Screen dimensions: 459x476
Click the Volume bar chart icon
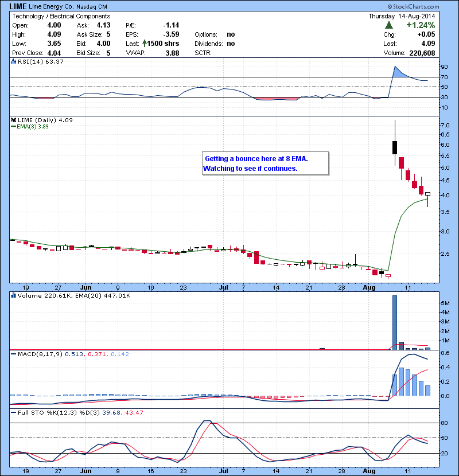point(13,295)
